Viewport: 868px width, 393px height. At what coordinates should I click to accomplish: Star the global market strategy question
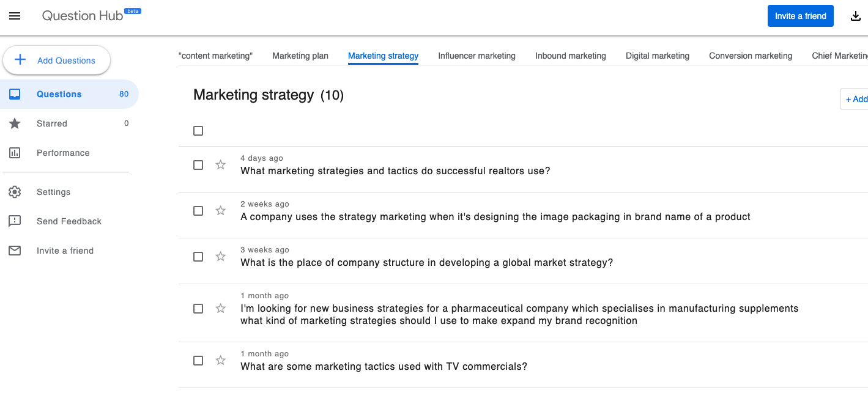coord(221,257)
